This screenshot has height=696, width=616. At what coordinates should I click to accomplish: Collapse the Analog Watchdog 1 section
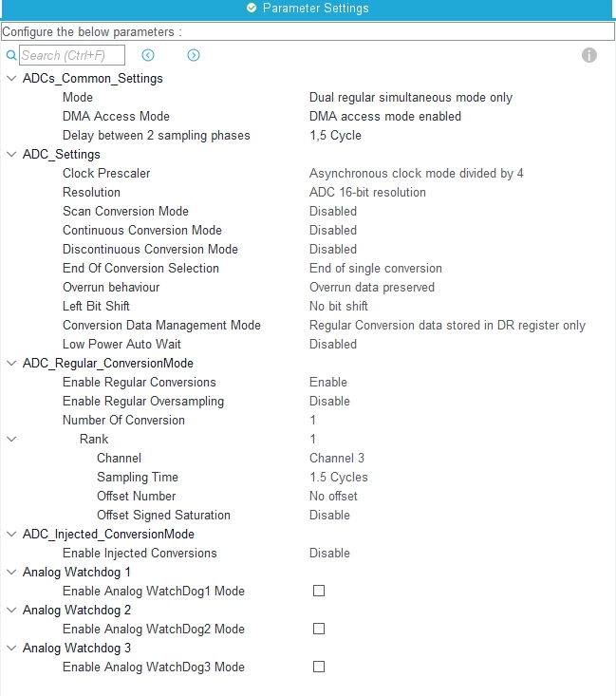click(x=11, y=573)
